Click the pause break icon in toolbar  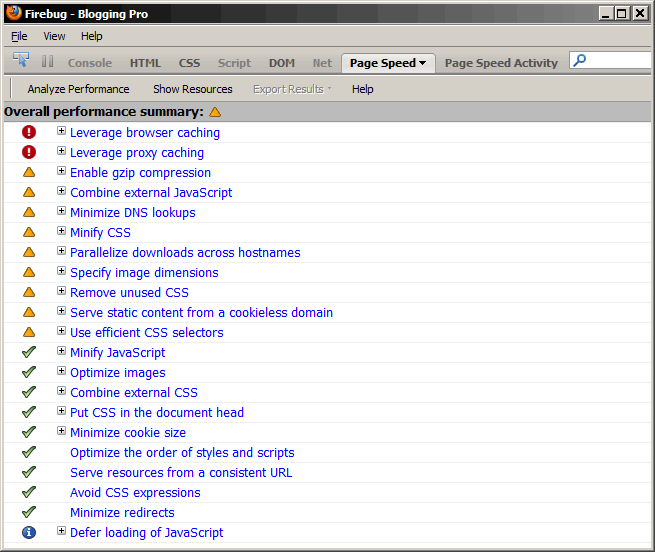(47, 61)
